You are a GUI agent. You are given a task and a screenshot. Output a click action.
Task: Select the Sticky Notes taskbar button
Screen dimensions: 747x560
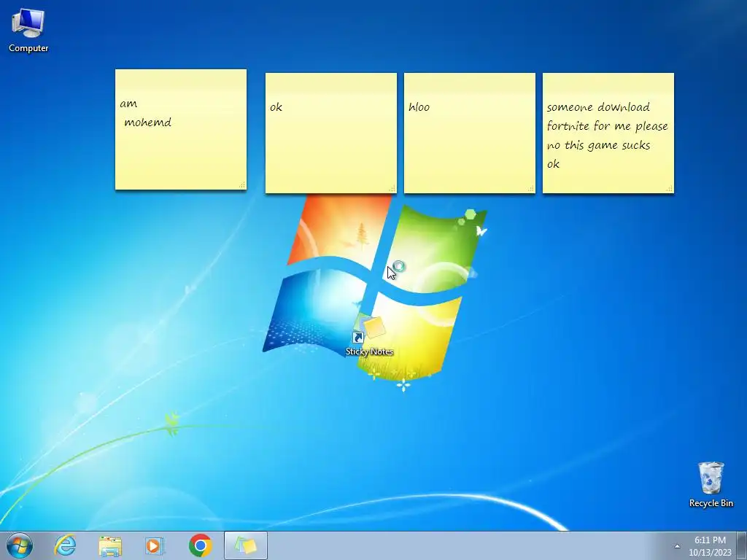click(245, 545)
